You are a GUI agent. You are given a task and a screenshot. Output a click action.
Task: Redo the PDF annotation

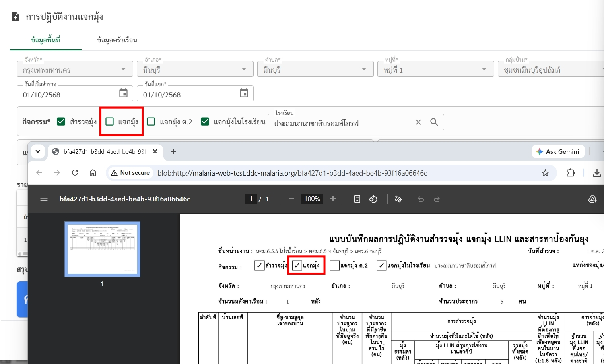coord(437,199)
